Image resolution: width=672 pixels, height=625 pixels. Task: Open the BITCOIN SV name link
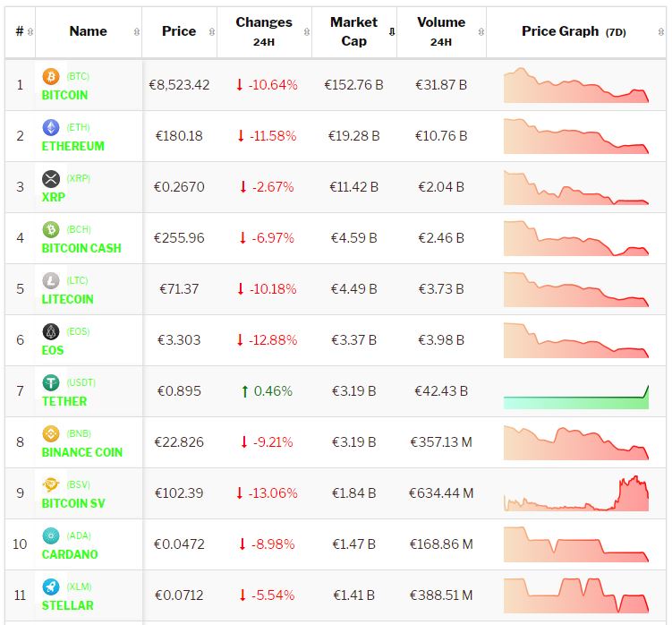[73, 503]
